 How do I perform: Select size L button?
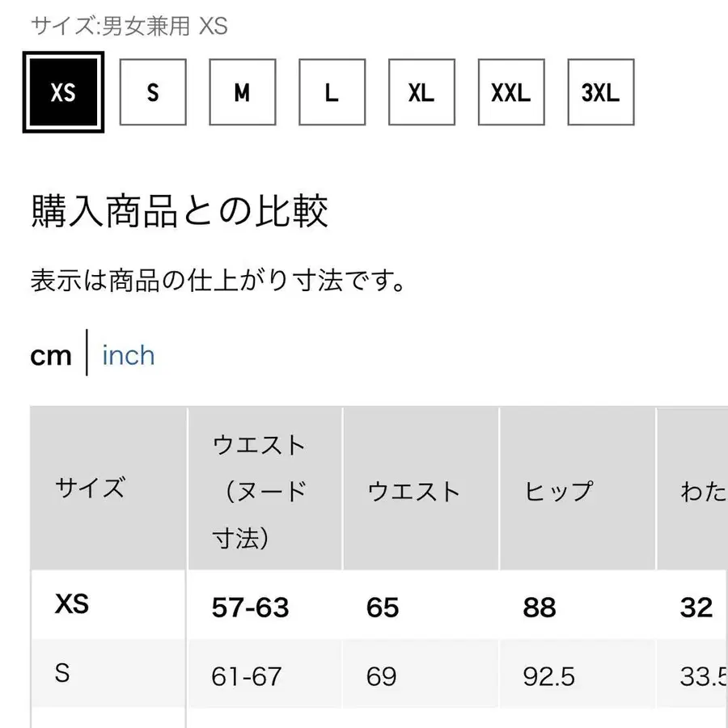(x=332, y=92)
